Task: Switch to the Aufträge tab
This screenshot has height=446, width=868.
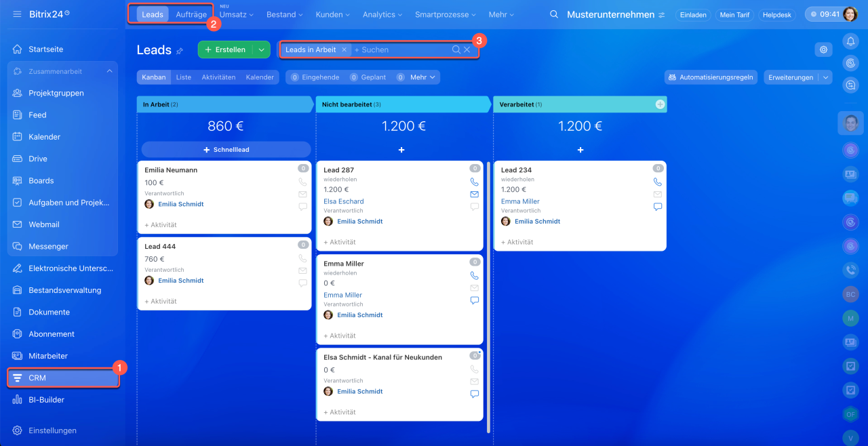Action: (x=191, y=14)
